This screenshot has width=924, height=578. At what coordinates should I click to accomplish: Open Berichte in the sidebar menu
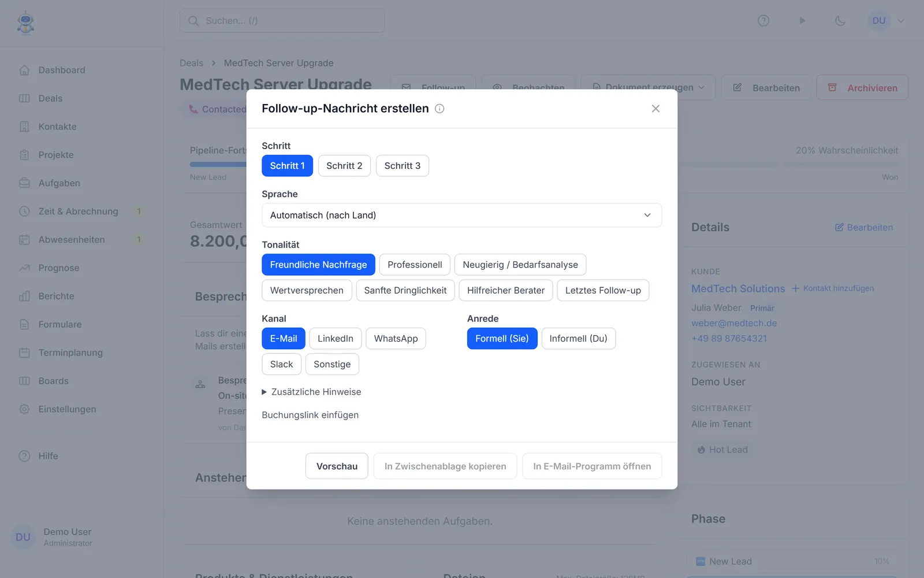pos(56,296)
